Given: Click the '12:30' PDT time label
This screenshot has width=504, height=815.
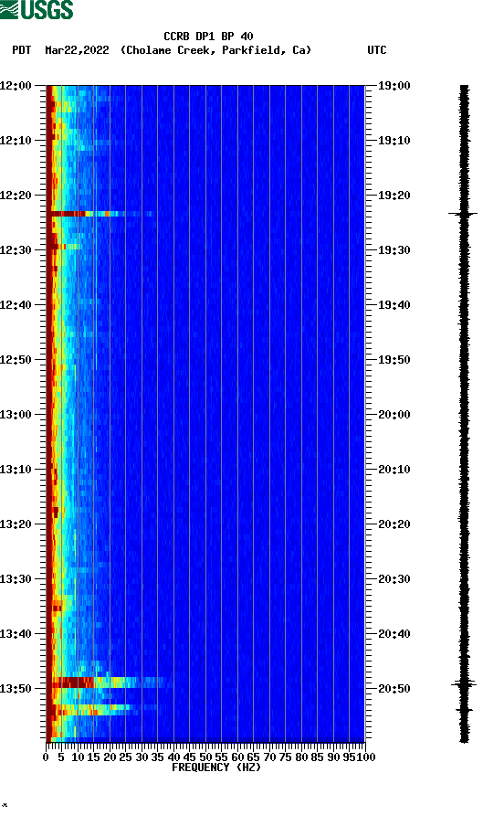Looking at the screenshot, I should [16, 250].
